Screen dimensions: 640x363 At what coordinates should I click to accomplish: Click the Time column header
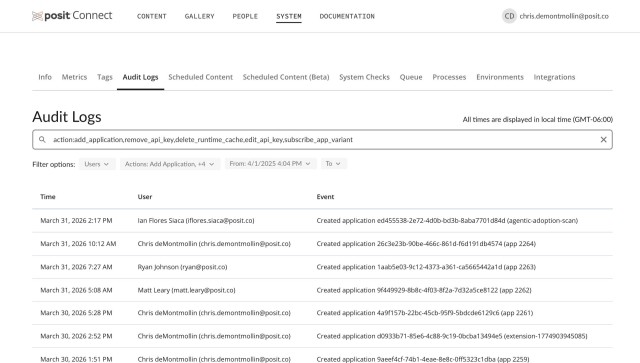(48, 197)
